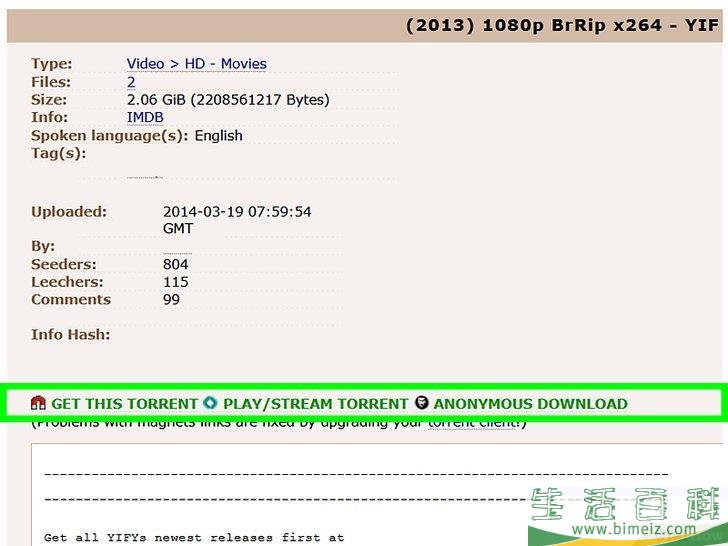
Task: Select the leechers count '115'
Action: [176, 282]
